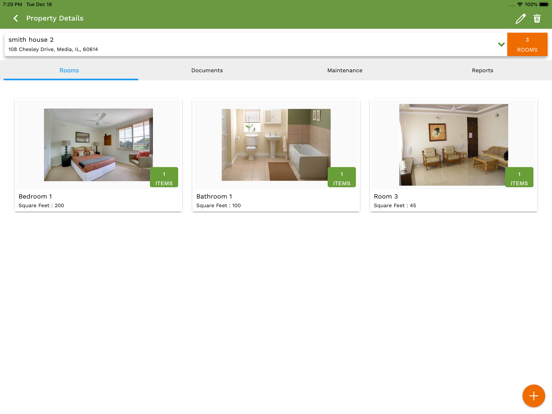Add a room with orange plus button
552x414 pixels.
click(533, 396)
